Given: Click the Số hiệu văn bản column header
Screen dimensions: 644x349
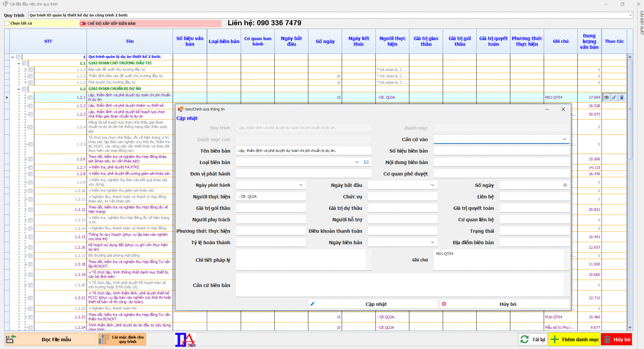Looking at the screenshot, I should click(190, 42).
